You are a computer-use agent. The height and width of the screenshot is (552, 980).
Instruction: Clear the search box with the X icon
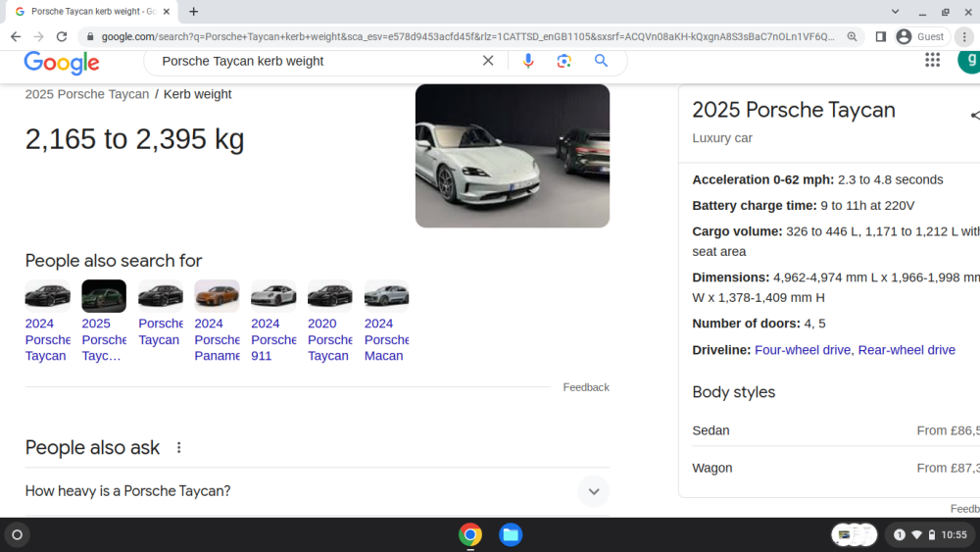point(488,61)
